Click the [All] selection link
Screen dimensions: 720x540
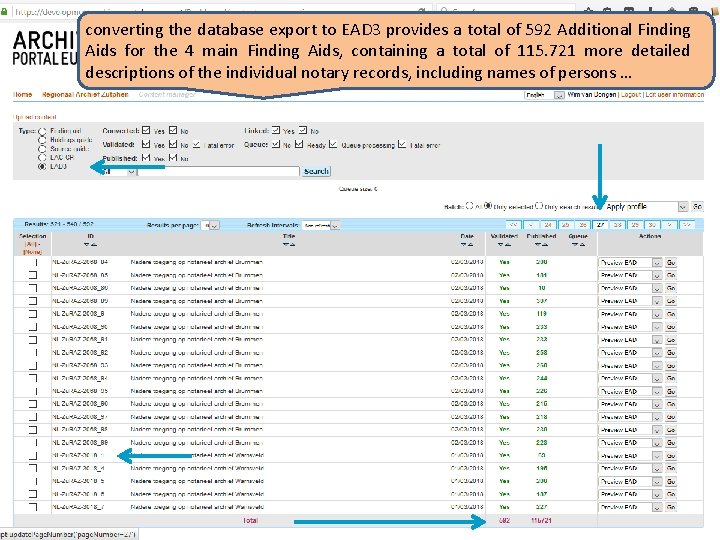point(33,244)
